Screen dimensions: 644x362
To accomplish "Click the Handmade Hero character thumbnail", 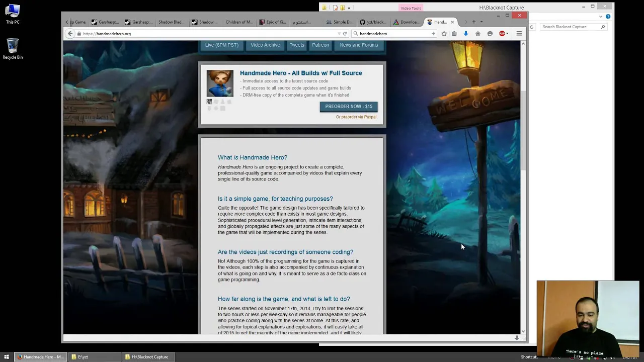I will point(220,83).
